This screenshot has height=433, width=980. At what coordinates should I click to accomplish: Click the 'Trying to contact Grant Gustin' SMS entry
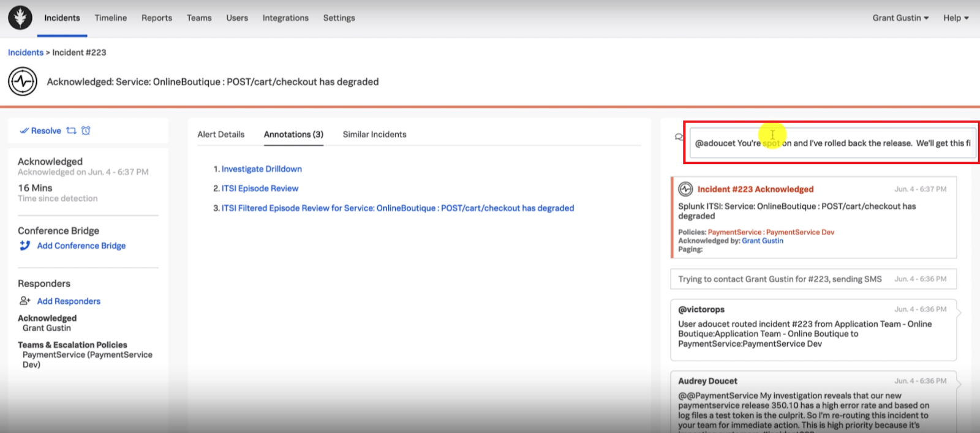click(813, 279)
